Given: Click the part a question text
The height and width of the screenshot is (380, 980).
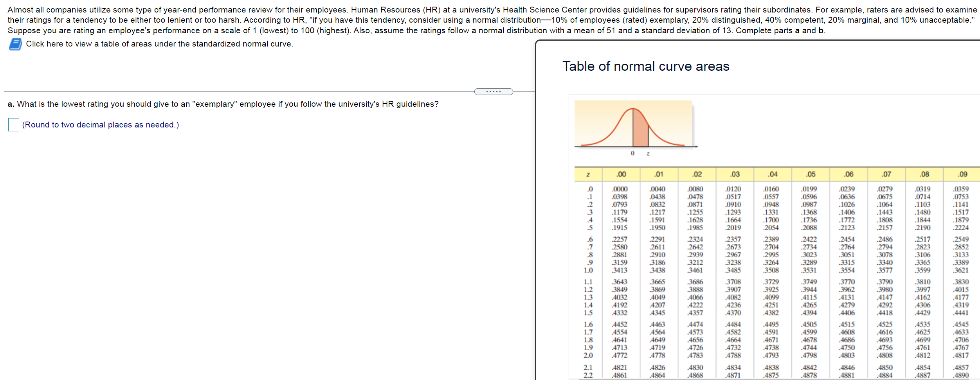Looking at the screenshot, I should (x=223, y=104).
